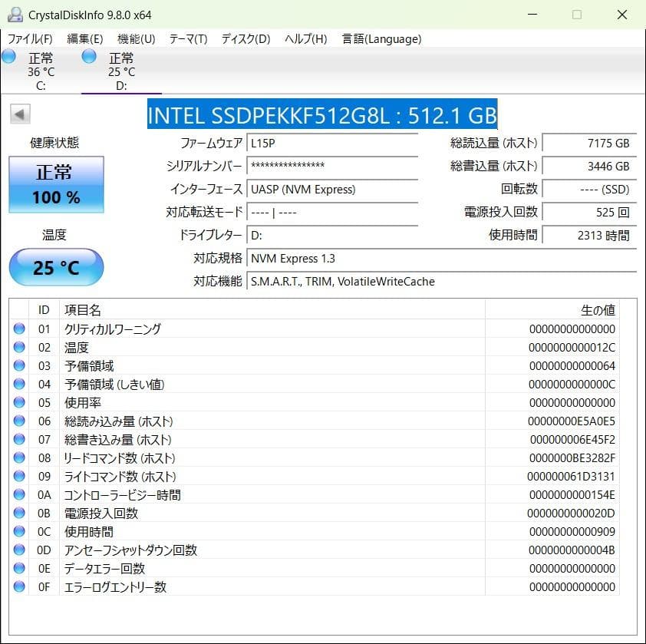Click status dot for ID 0A コントローラービジー時間
Viewport: 646px width, 644px height.
tap(19, 494)
